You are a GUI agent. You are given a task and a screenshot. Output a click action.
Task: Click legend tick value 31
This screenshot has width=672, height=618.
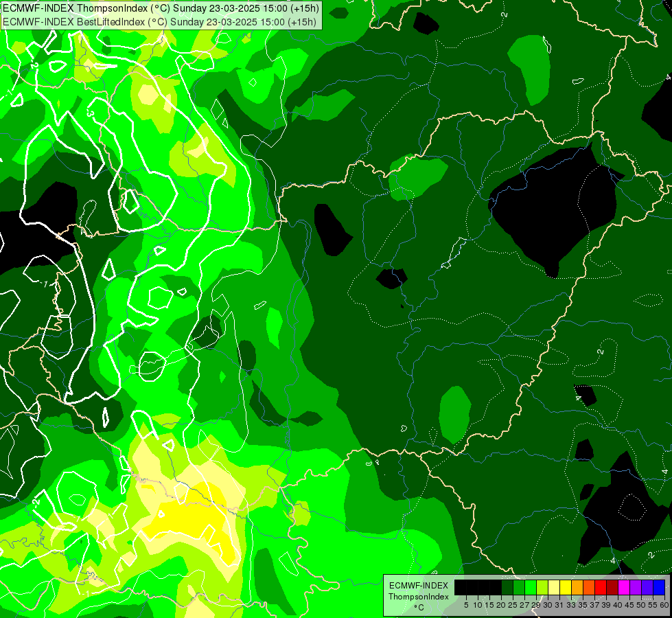(559, 605)
